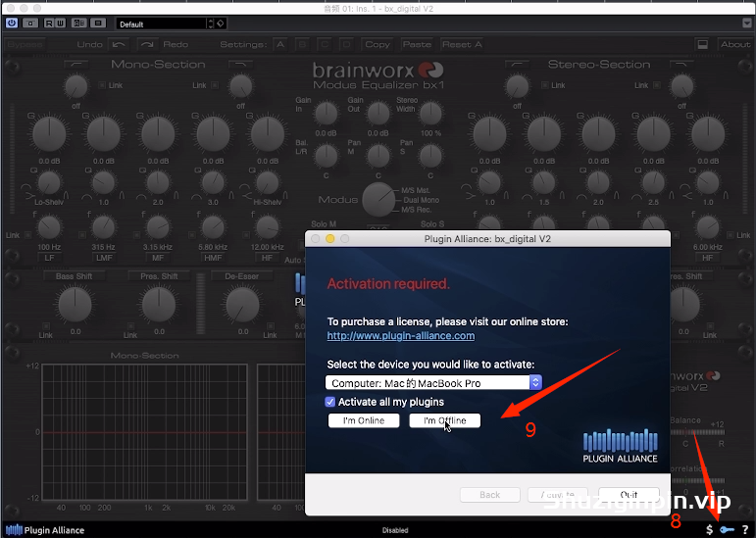Click the Bypass button in the plugin

(x=25, y=44)
